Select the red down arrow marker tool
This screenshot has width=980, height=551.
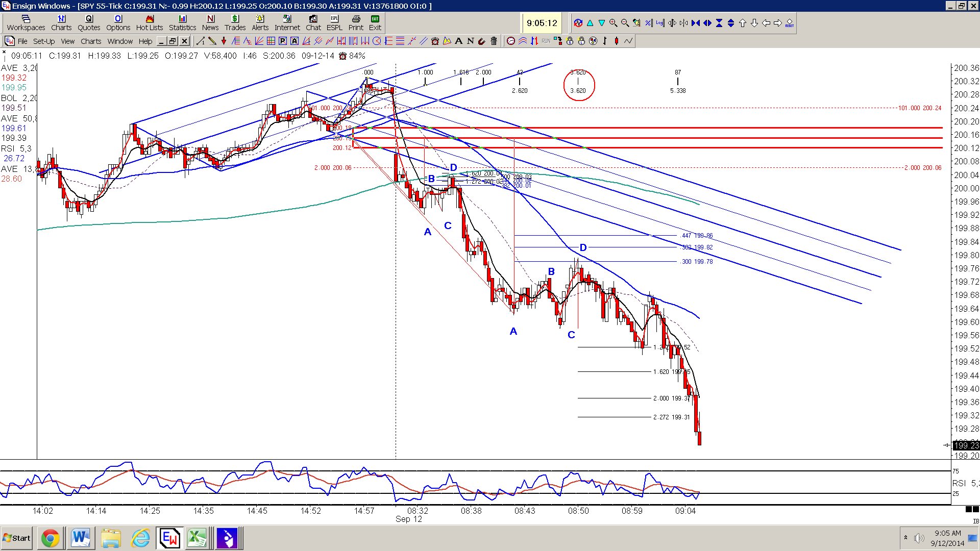click(224, 41)
